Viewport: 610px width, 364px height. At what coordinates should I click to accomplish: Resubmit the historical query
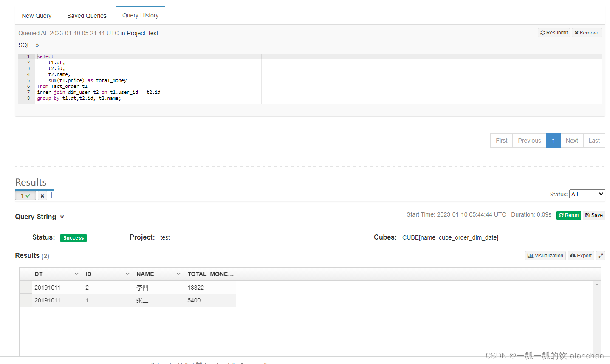(x=554, y=33)
